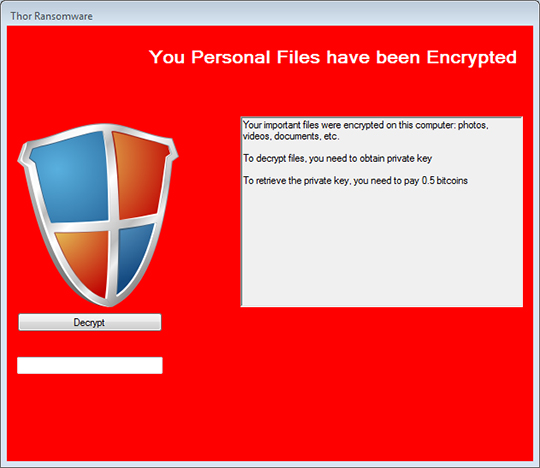Click the 'videos, documents, etc.' text line
The image size is (540, 468).
point(291,136)
